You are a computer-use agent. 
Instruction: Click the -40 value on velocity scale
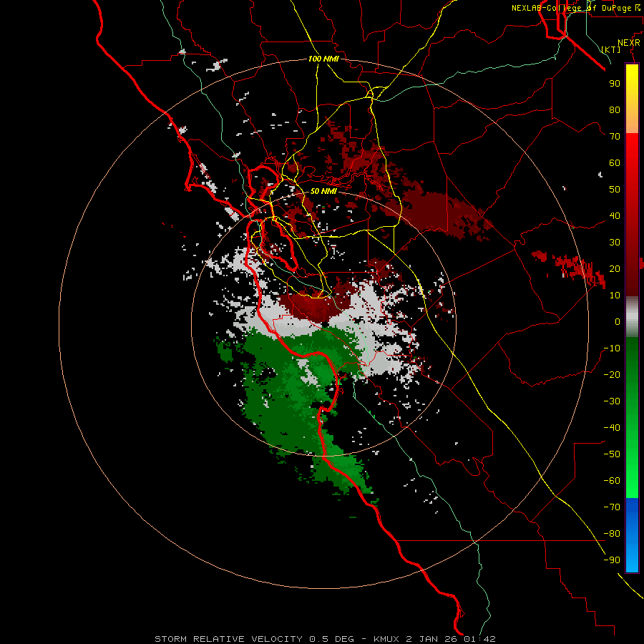coord(612,428)
